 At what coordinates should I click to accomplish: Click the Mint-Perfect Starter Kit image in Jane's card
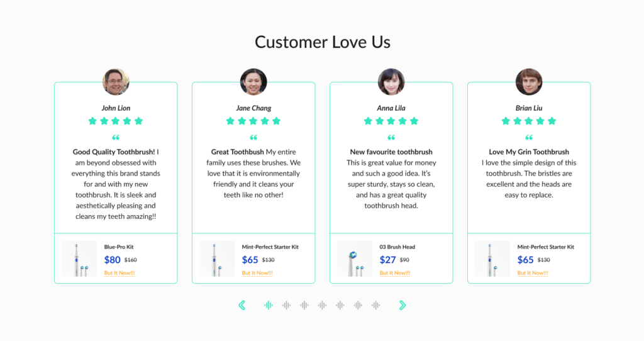pos(217,259)
